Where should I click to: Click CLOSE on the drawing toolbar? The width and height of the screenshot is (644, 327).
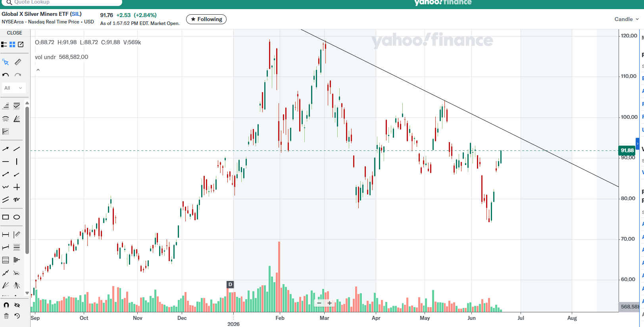point(14,33)
